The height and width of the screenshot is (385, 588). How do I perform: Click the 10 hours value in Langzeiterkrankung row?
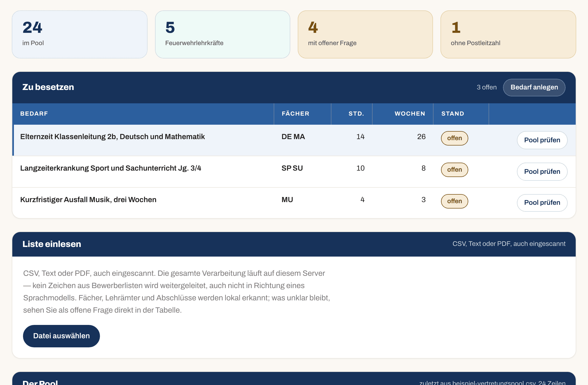tap(360, 168)
